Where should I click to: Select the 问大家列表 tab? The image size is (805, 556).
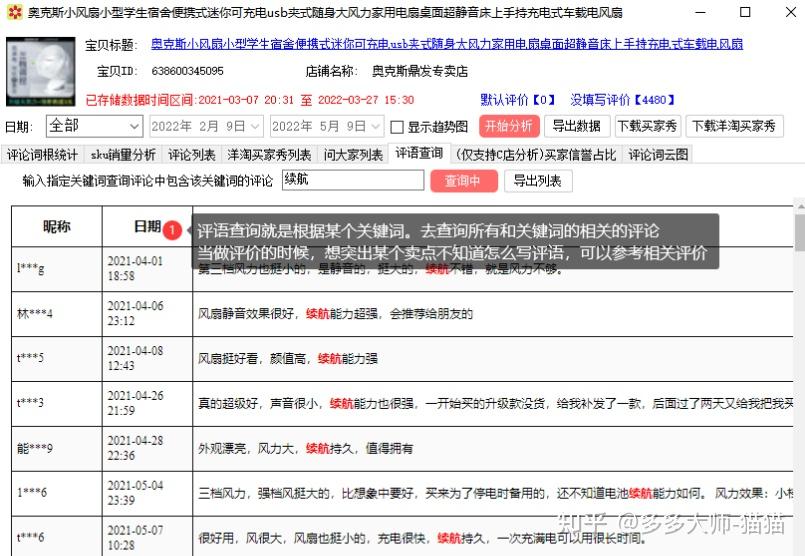point(353,155)
